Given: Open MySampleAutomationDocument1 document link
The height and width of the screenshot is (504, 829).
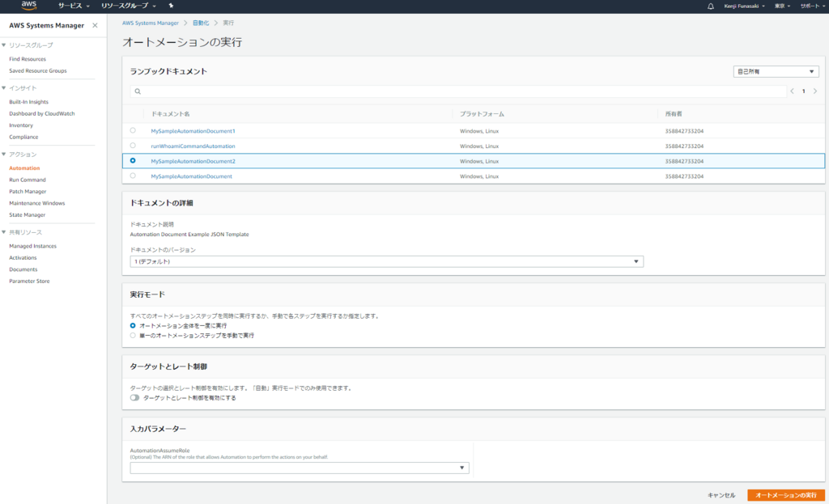Looking at the screenshot, I should 193,131.
